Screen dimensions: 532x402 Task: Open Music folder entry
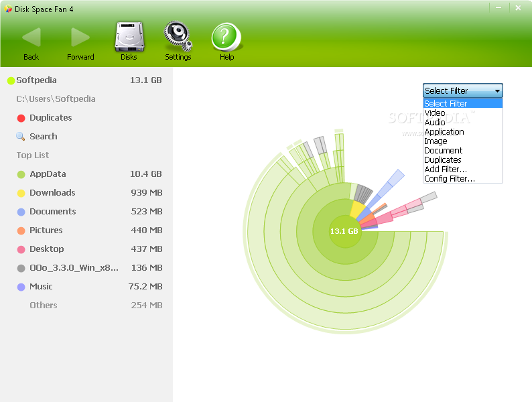point(41,286)
